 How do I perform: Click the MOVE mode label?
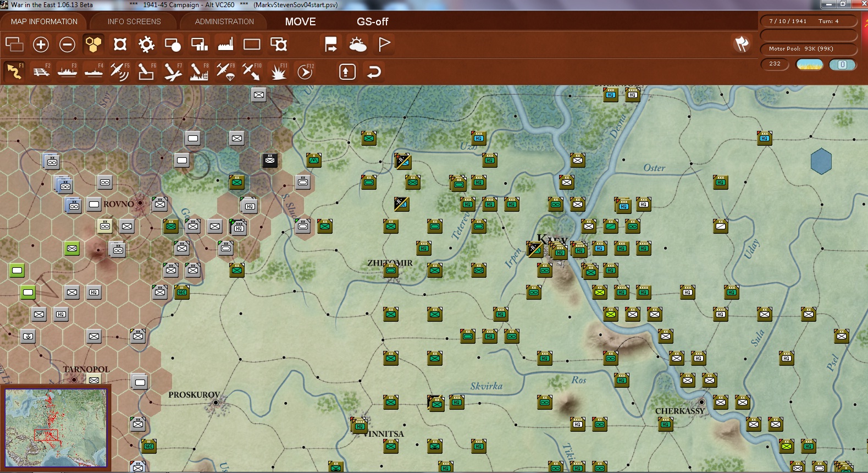pos(300,21)
